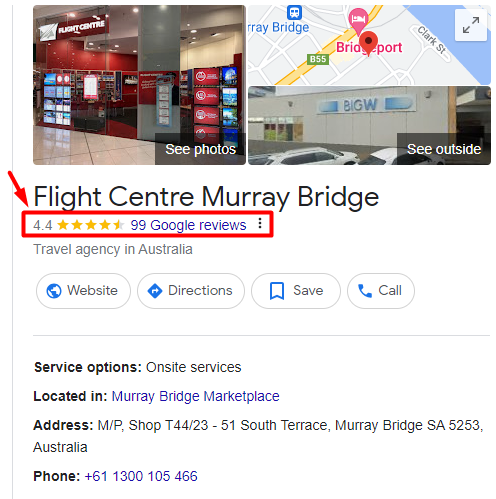Screen dimensions: 496x499
Task: Click the globe icon for Website
Action: (x=54, y=291)
